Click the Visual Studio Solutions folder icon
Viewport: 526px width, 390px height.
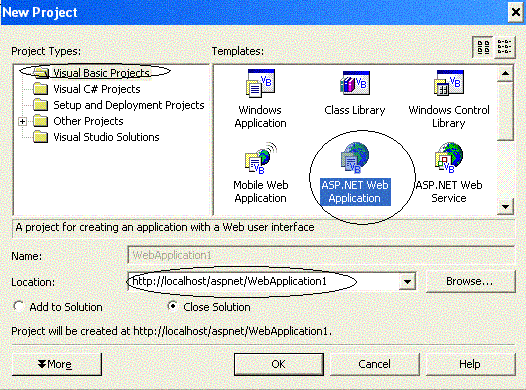click(x=41, y=137)
